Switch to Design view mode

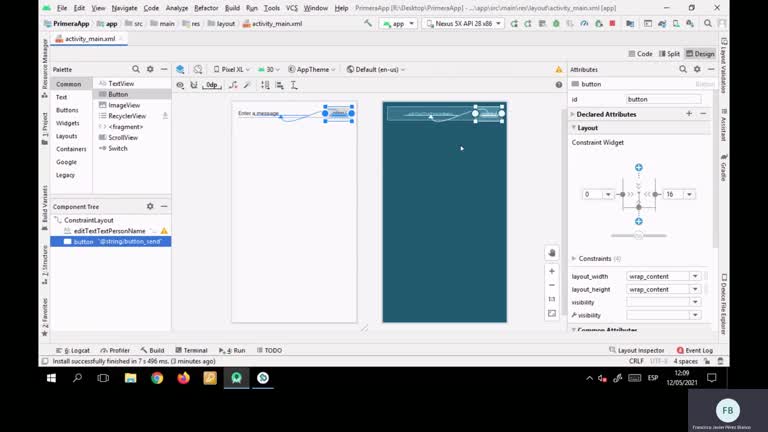[700, 54]
